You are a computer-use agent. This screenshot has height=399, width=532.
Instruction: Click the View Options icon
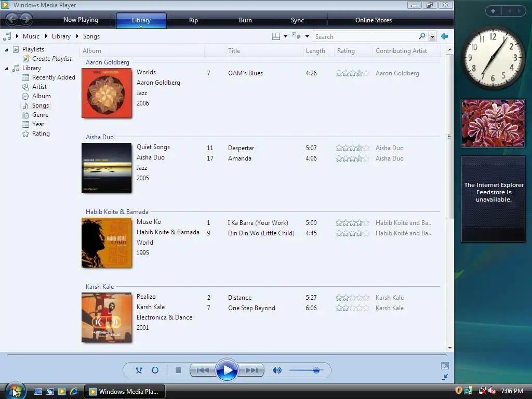(x=296, y=36)
